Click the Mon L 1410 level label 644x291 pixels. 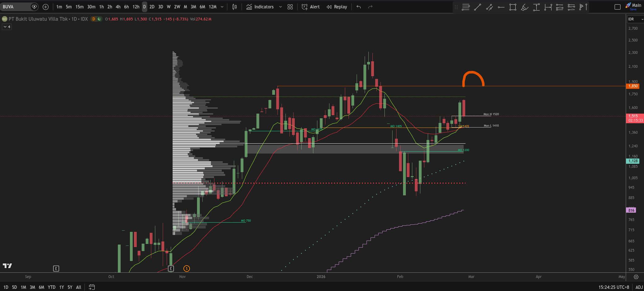(x=491, y=126)
